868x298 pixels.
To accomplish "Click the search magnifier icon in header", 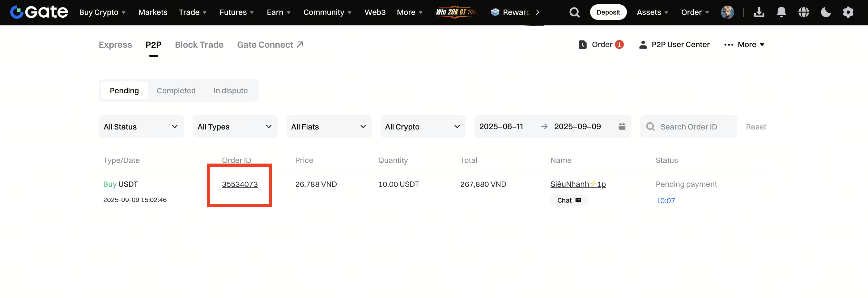I will [x=574, y=12].
